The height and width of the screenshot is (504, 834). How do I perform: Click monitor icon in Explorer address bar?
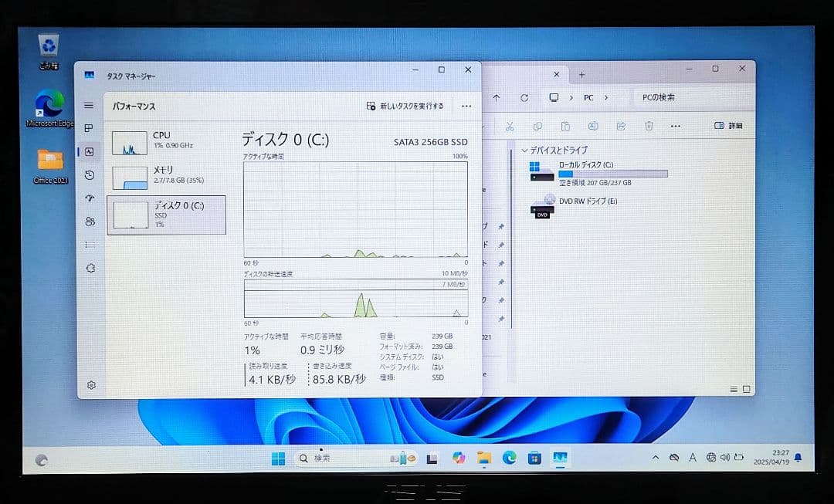point(554,98)
